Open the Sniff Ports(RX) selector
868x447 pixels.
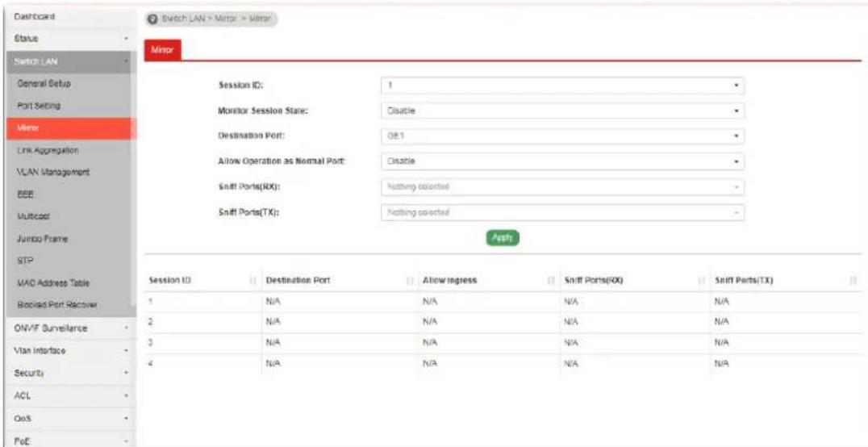pos(562,186)
